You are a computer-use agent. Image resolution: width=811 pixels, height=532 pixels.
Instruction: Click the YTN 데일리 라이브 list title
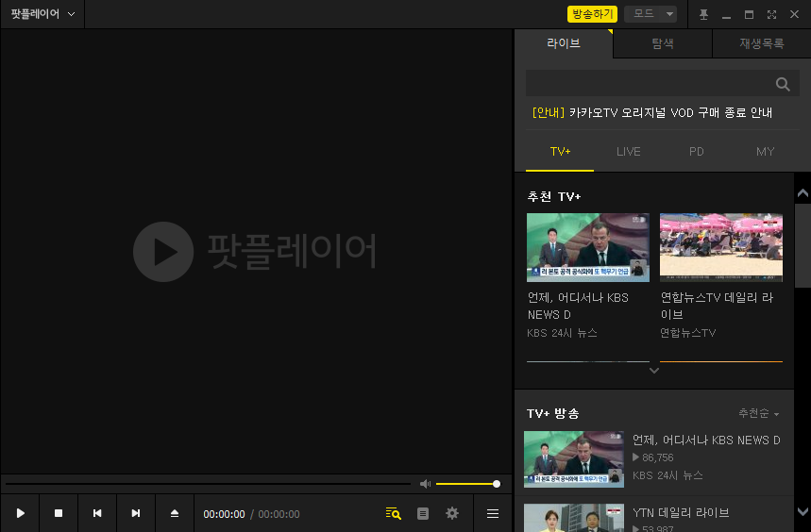(681, 512)
